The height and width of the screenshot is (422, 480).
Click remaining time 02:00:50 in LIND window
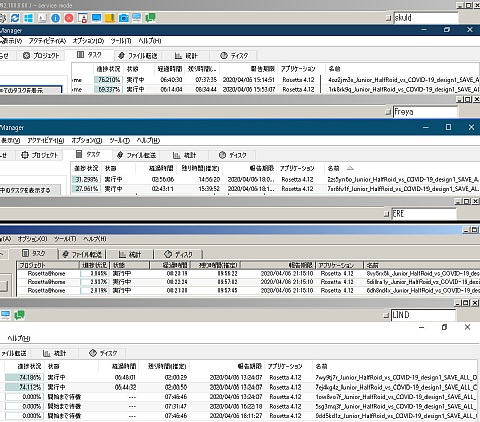(x=176, y=387)
